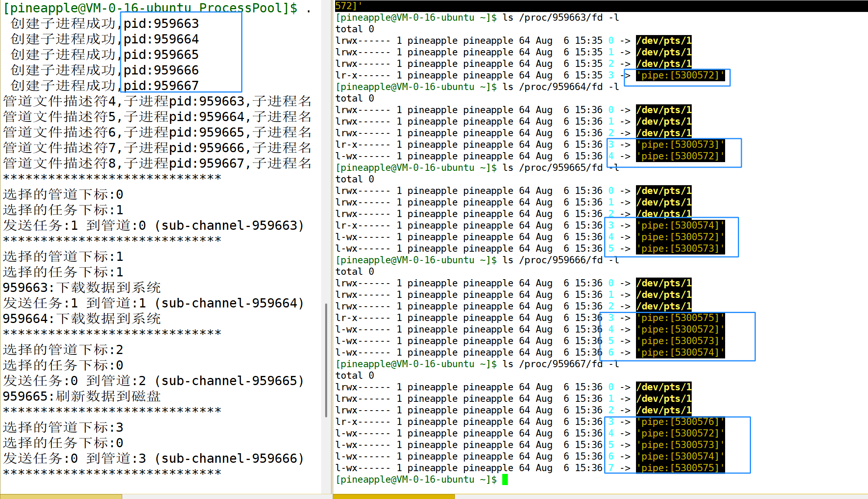Click the command "ls /proc/959663/fd -l"

pyautogui.click(x=561, y=18)
